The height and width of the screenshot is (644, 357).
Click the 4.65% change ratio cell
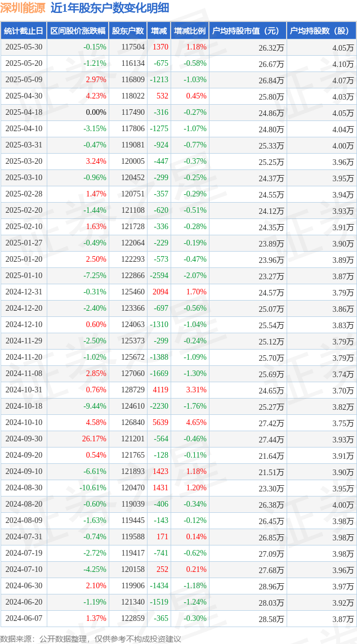click(x=195, y=423)
